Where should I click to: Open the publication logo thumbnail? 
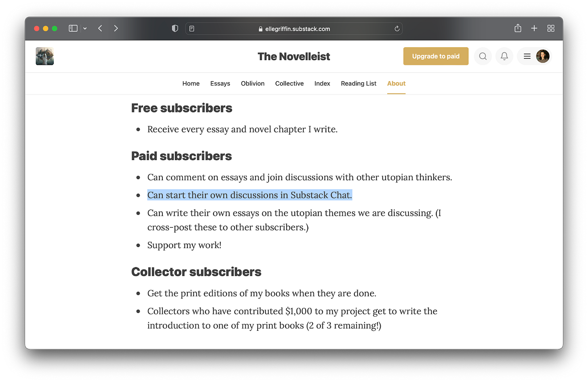(44, 56)
